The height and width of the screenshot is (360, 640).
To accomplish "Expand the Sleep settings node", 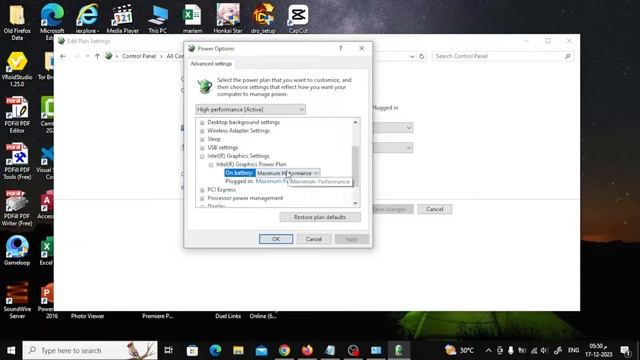I will (x=202, y=139).
